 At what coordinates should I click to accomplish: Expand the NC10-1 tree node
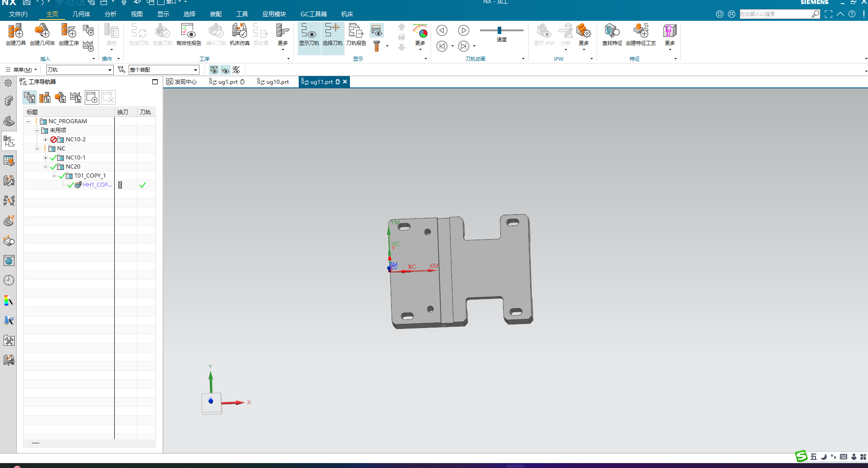point(45,158)
